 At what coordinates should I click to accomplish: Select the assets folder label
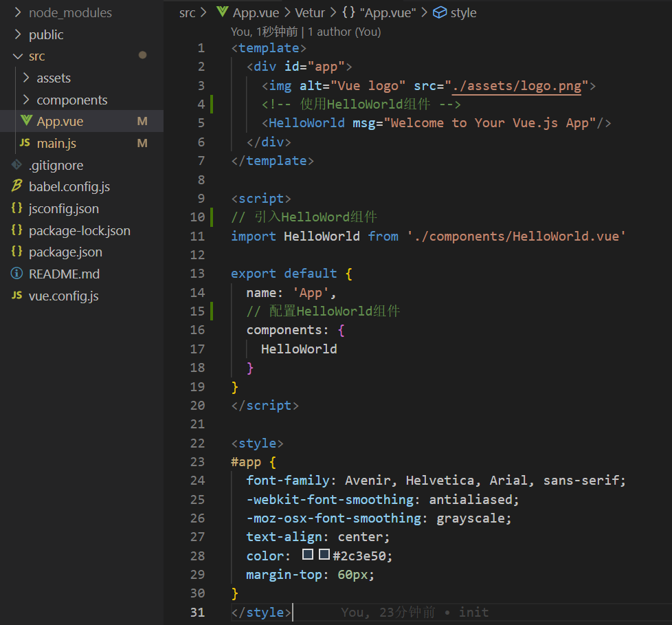tap(54, 78)
